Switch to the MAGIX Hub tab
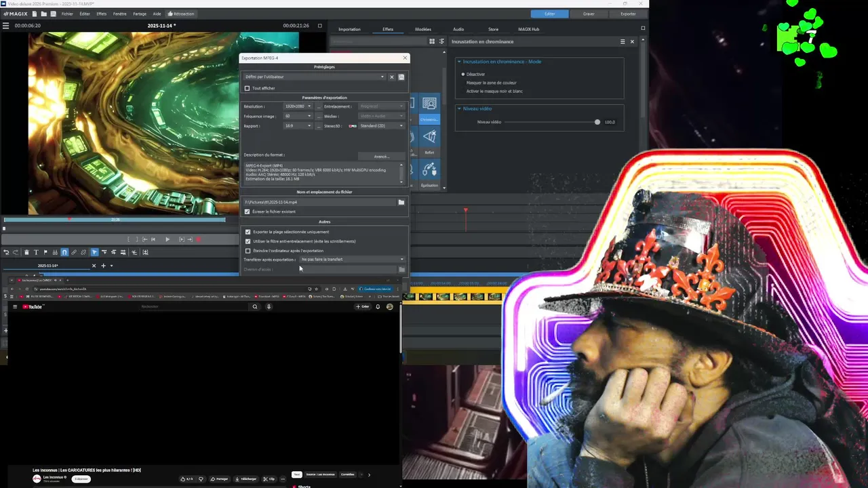This screenshot has height=488, width=868. click(x=528, y=29)
